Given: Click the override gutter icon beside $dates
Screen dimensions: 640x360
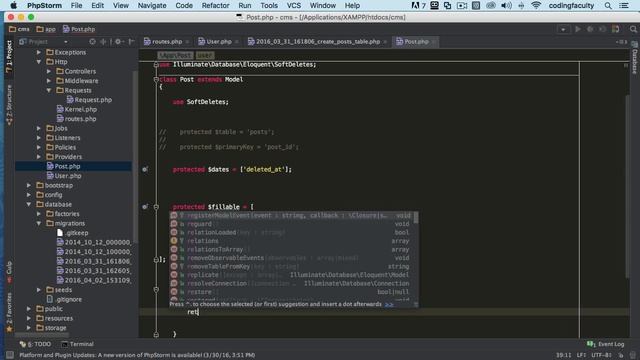Looking at the screenshot, I should [145, 169].
